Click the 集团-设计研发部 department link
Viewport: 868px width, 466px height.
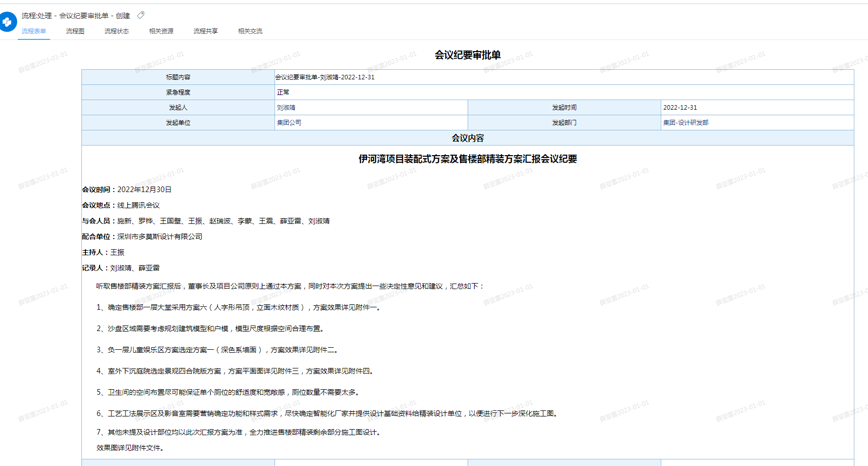[x=686, y=123]
